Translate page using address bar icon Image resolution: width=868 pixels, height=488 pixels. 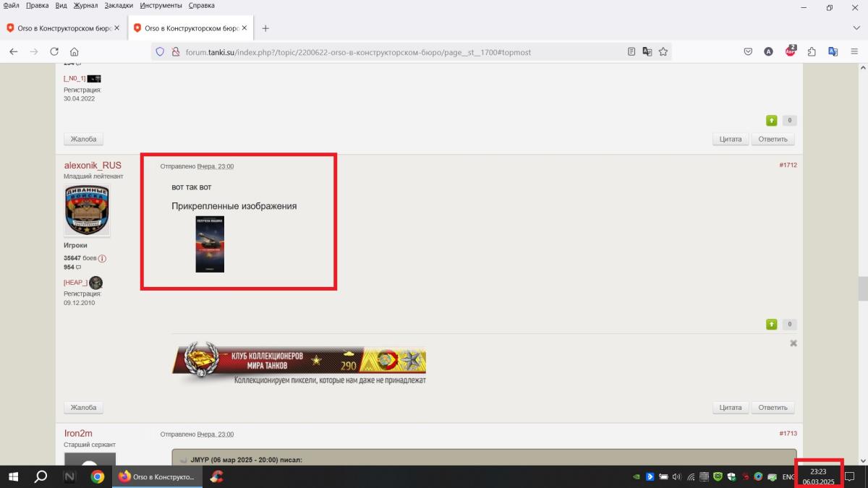point(647,52)
